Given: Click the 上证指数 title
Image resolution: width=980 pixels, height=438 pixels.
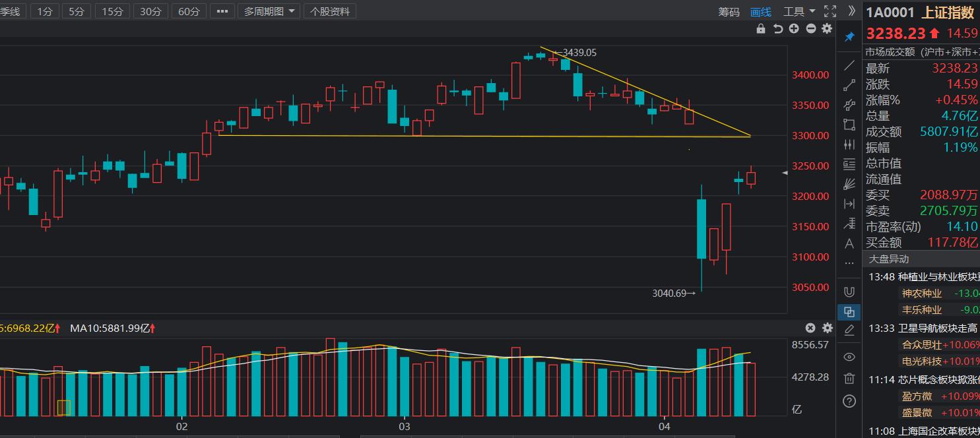Looking at the screenshot, I should (x=947, y=13).
